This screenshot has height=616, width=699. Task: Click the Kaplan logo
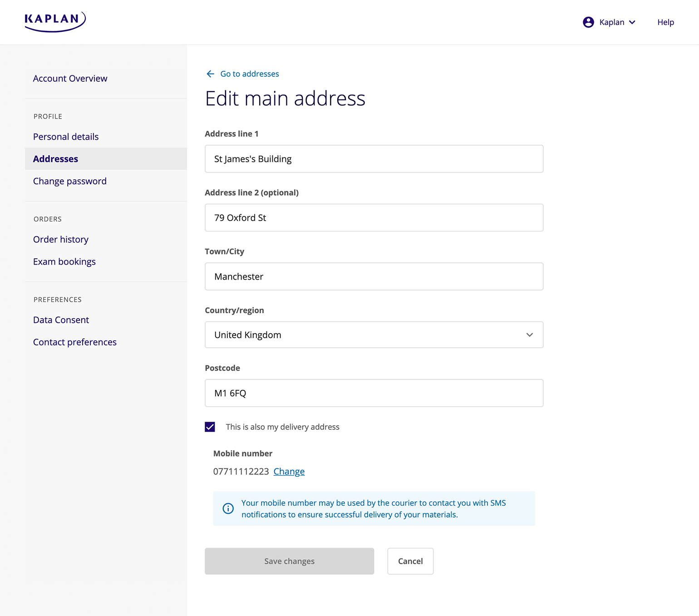pyautogui.click(x=55, y=21)
